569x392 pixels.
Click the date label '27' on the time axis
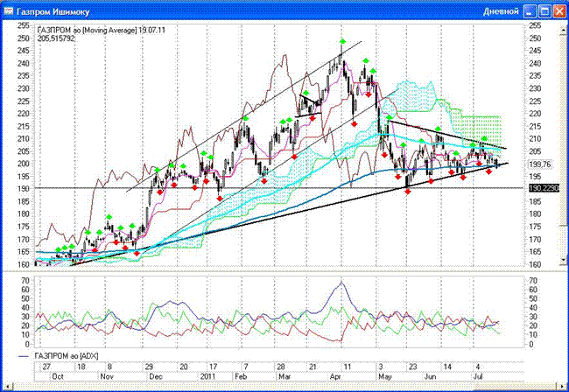click(46, 367)
